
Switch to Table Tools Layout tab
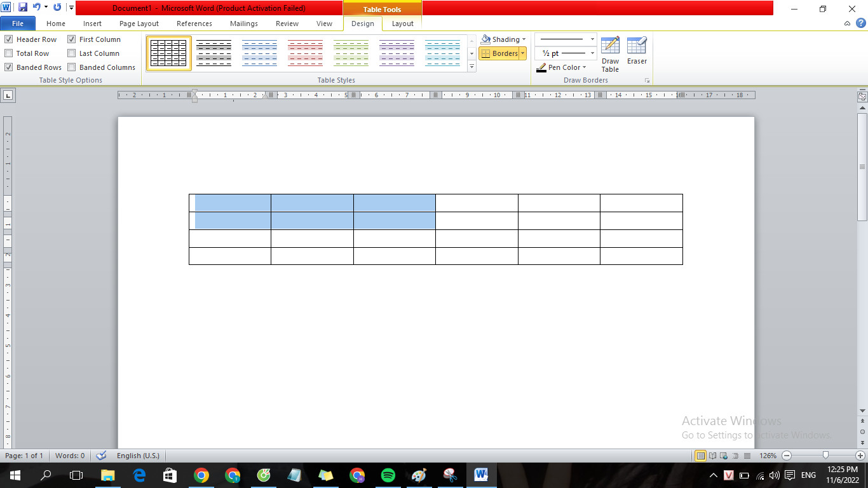click(x=402, y=24)
